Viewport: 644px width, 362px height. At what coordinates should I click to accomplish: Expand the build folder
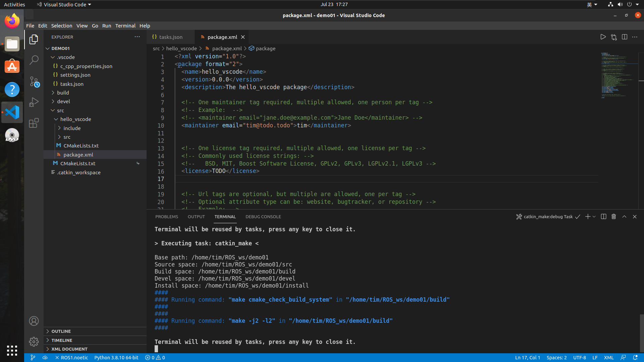tap(63, 93)
